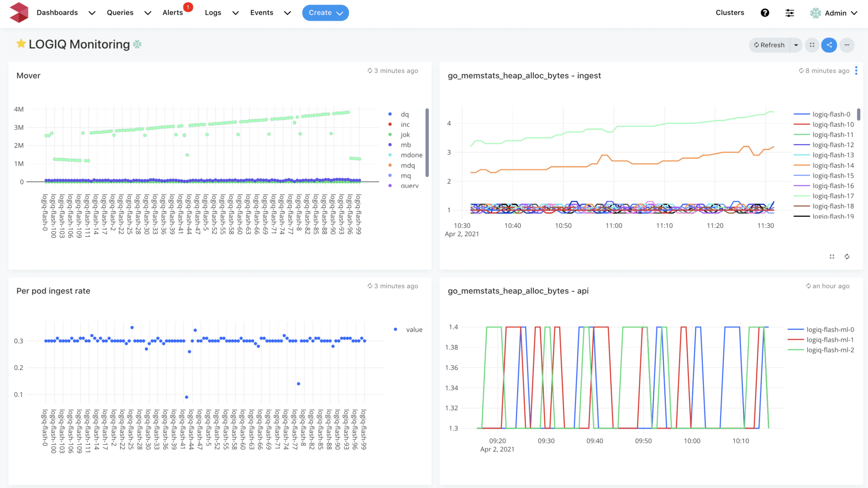
Task: Open the settings sliders icon
Action: pos(790,13)
